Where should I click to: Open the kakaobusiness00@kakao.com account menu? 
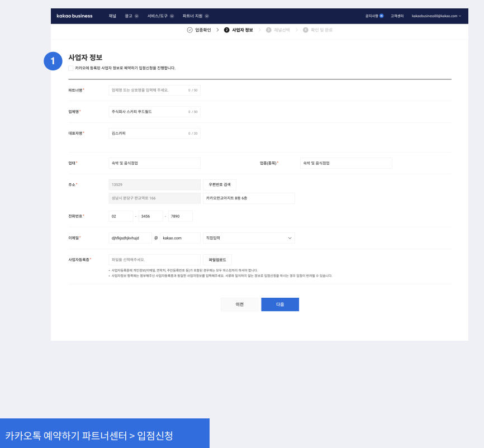(x=436, y=16)
